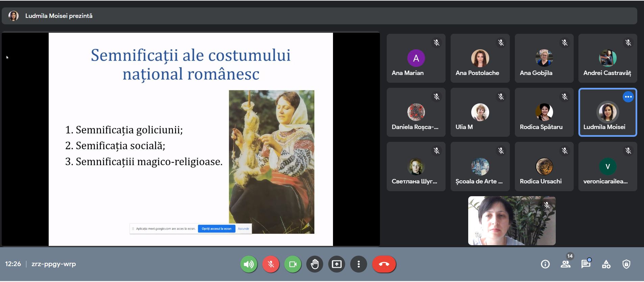Screen dimensions: 644x282
Task: Click 'Opriți accesul la ecran' button
Action: (216, 229)
